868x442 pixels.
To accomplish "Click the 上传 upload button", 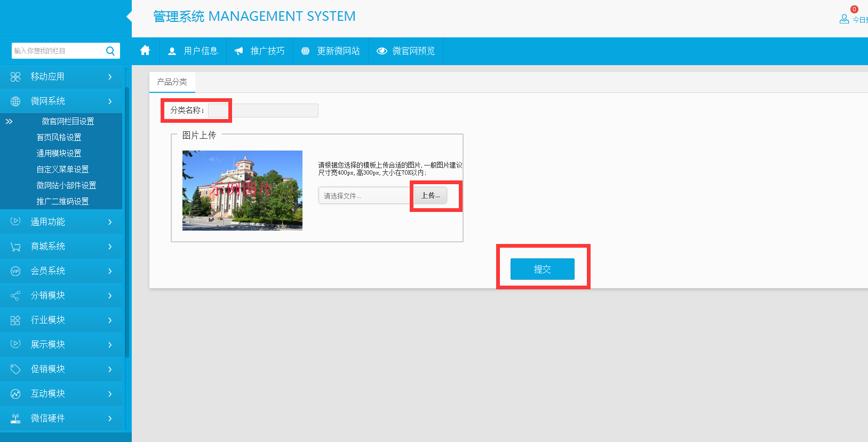I will 431,196.
